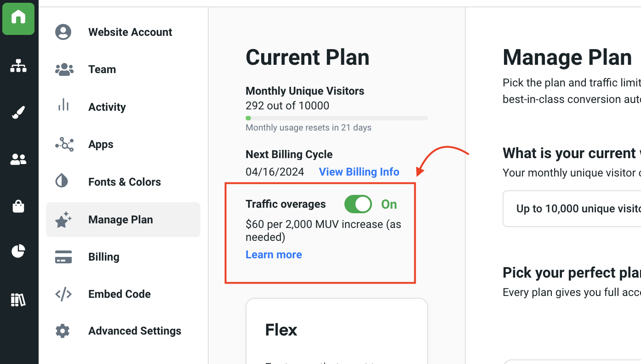Click the View Billing Info link
This screenshot has width=641, height=364.
coord(359,172)
